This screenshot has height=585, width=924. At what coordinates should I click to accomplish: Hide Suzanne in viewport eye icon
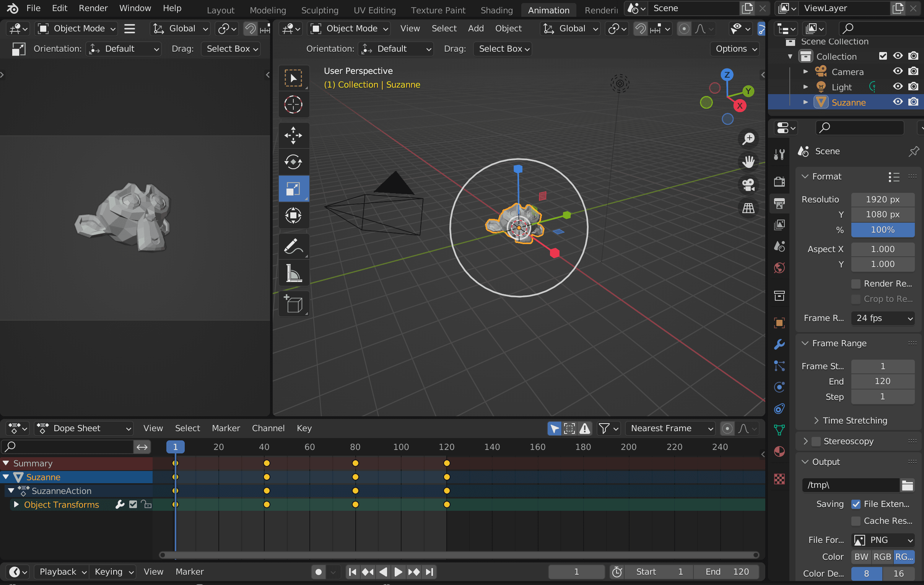898,102
